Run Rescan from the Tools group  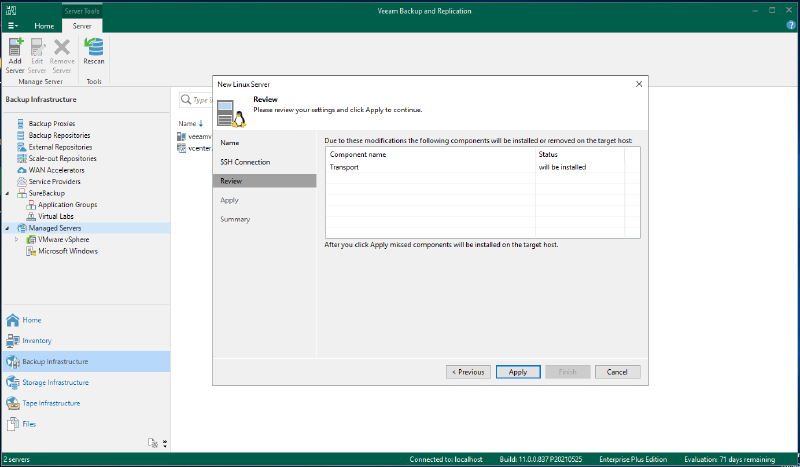(x=94, y=51)
